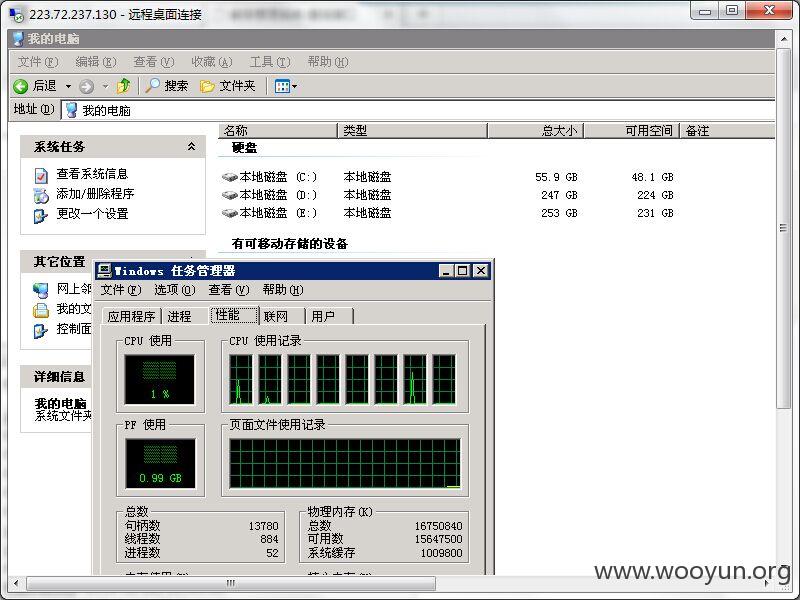Viewport: 800px width, 600px height.
Task: Click the page file usage history graph
Action: pyautogui.click(x=345, y=463)
